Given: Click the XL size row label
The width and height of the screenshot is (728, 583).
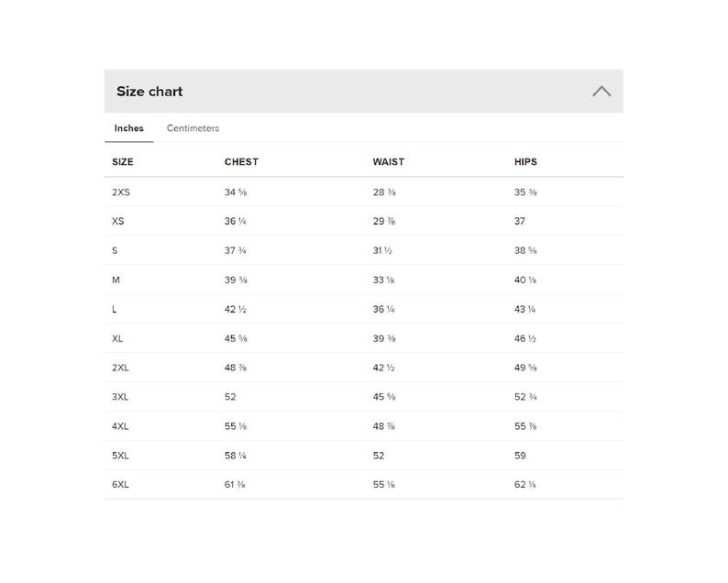Looking at the screenshot, I should pos(117,339).
